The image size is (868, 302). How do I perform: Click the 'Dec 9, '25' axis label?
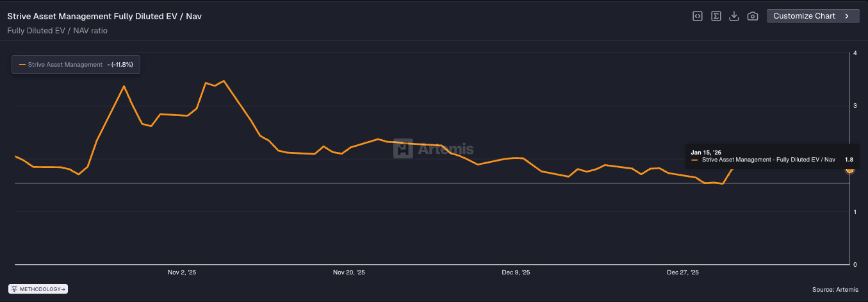(516, 273)
